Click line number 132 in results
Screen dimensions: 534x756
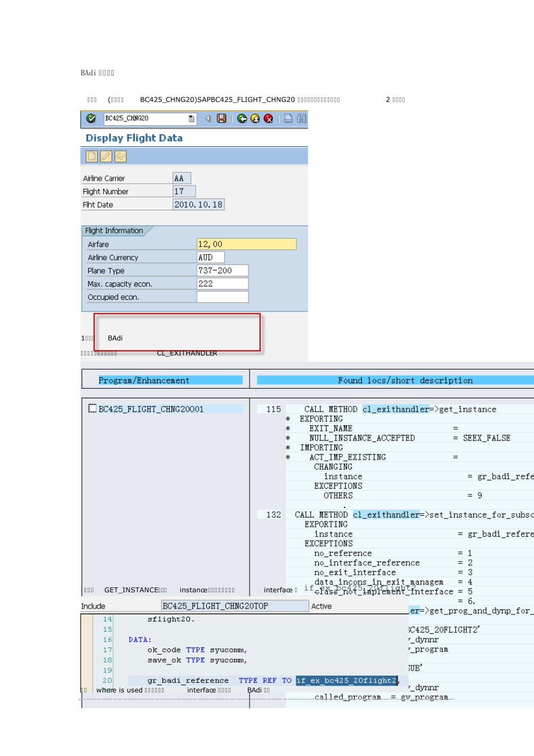click(274, 515)
